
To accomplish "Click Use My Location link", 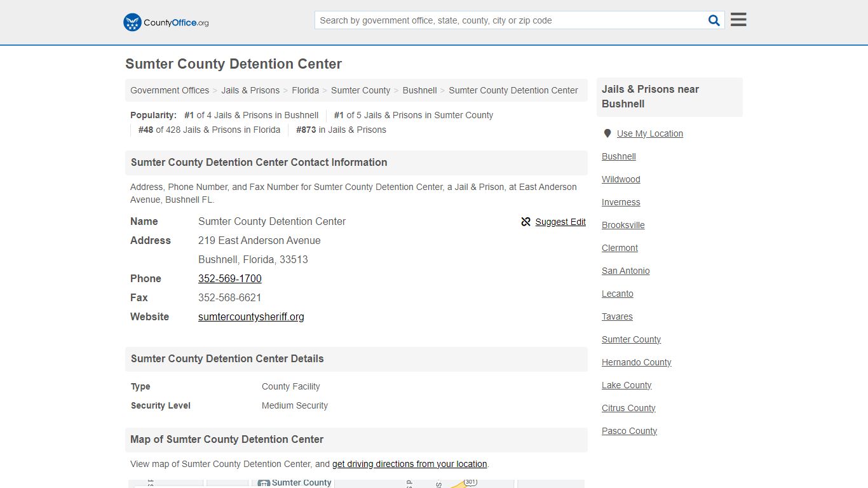I will 650,133.
